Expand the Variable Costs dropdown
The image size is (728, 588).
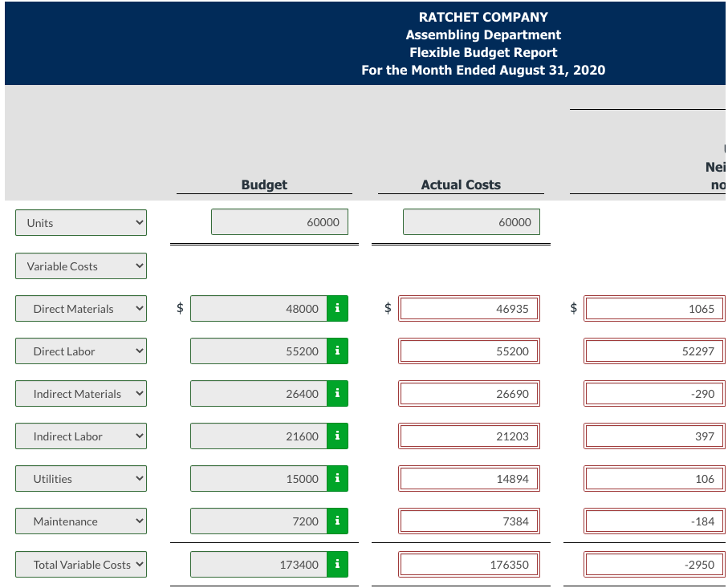pos(80,266)
